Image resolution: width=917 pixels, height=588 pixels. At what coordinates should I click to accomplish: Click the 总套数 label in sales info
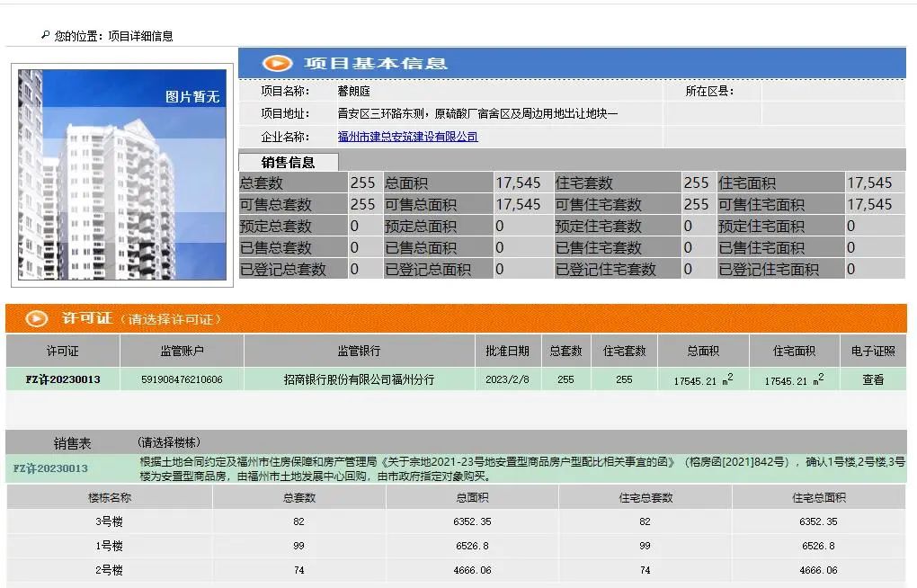click(262, 183)
